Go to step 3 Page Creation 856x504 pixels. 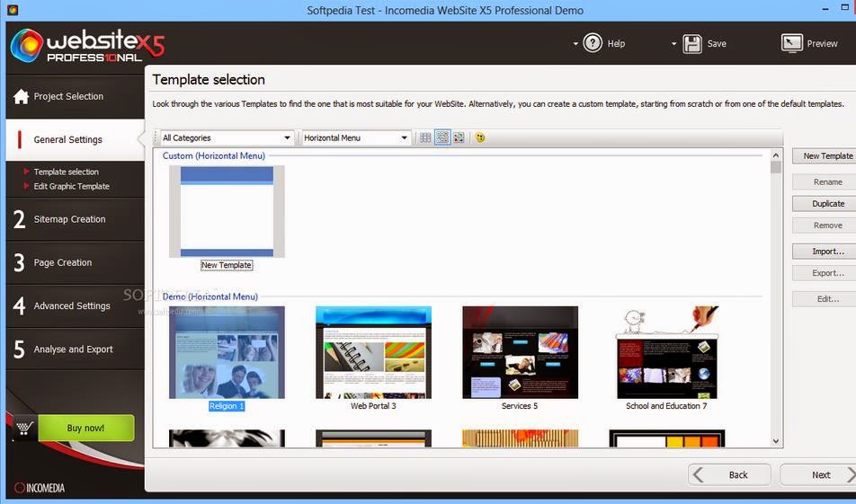click(x=76, y=262)
